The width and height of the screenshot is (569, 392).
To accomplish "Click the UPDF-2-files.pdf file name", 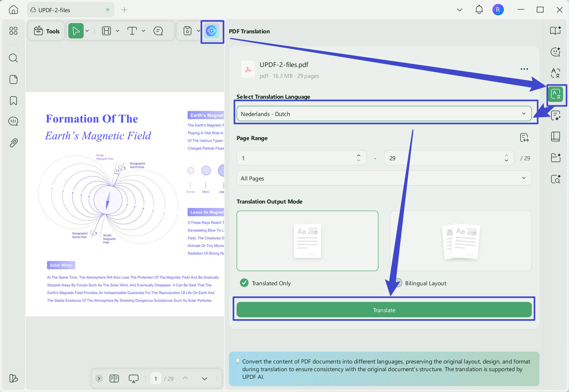I will click(x=284, y=65).
